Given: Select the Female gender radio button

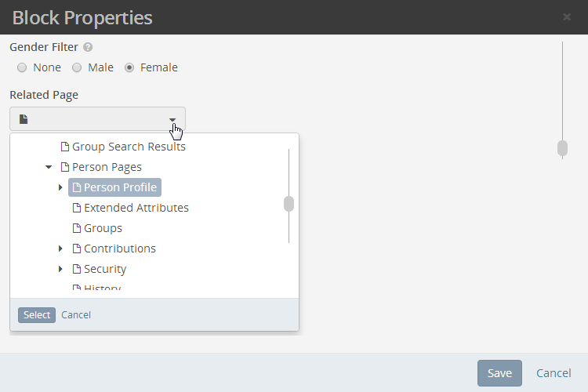Looking at the screenshot, I should pos(129,67).
